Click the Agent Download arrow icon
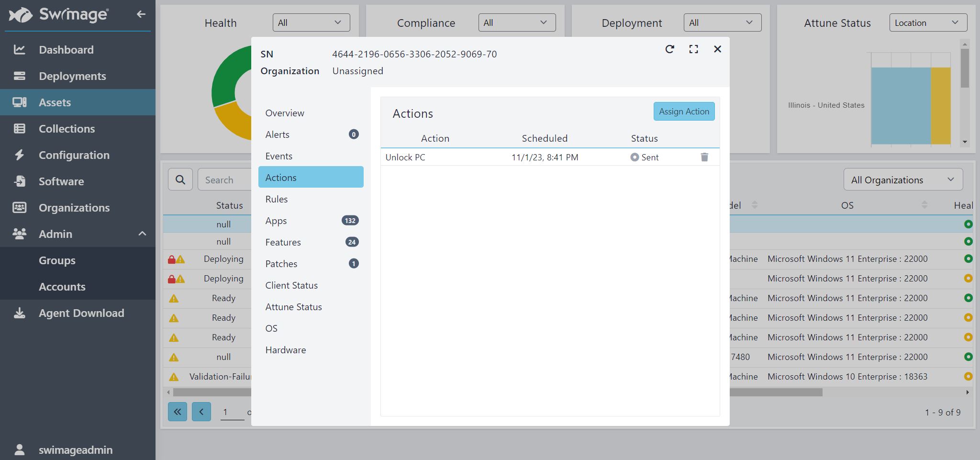The image size is (980, 460). coord(19,313)
